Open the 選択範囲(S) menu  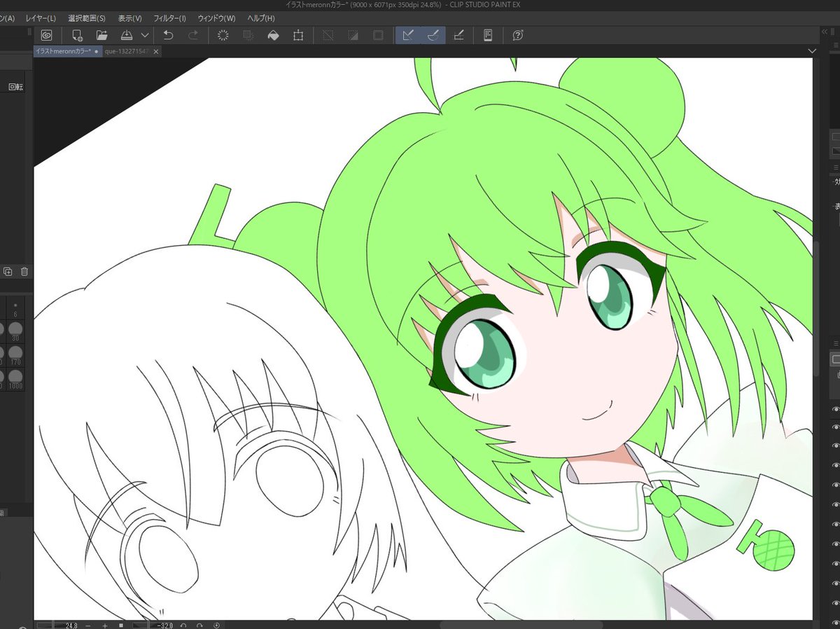(87, 18)
